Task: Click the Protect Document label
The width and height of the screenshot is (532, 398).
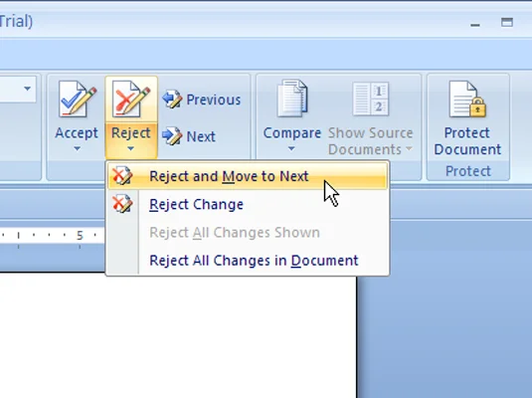Action: tap(467, 141)
